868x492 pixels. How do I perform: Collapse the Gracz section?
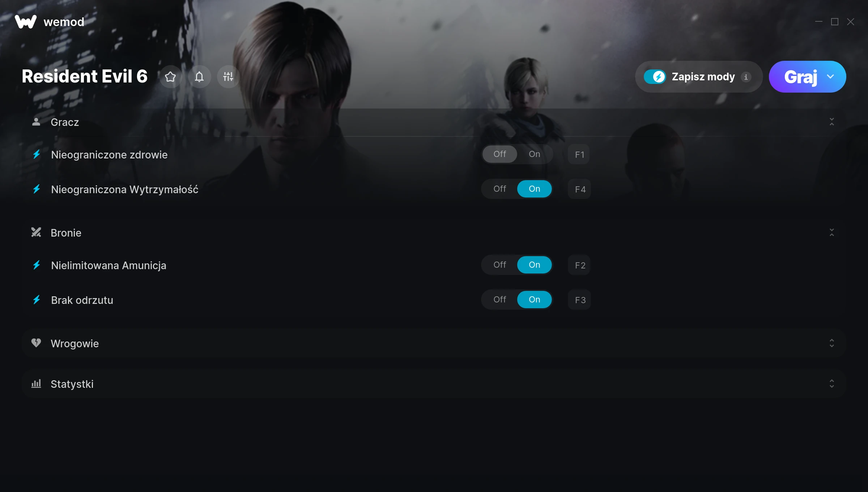831,122
